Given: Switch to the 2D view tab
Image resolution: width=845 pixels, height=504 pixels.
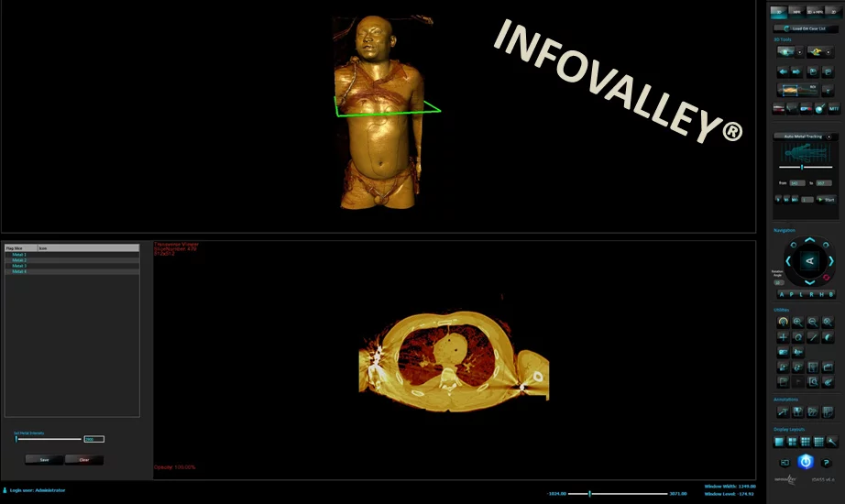Looking at the screenshot, I should tap(832, 12).
